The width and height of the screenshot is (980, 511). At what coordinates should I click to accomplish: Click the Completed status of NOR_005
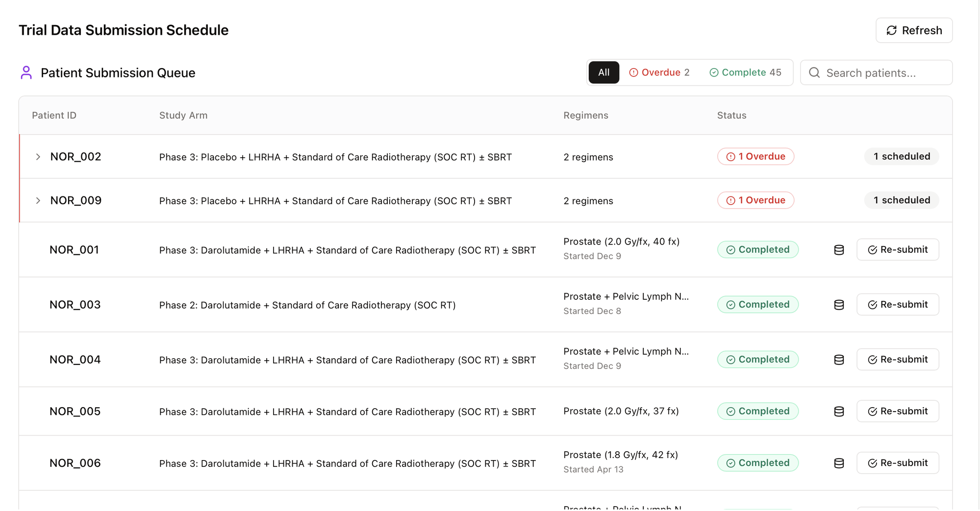coord(758,412)
